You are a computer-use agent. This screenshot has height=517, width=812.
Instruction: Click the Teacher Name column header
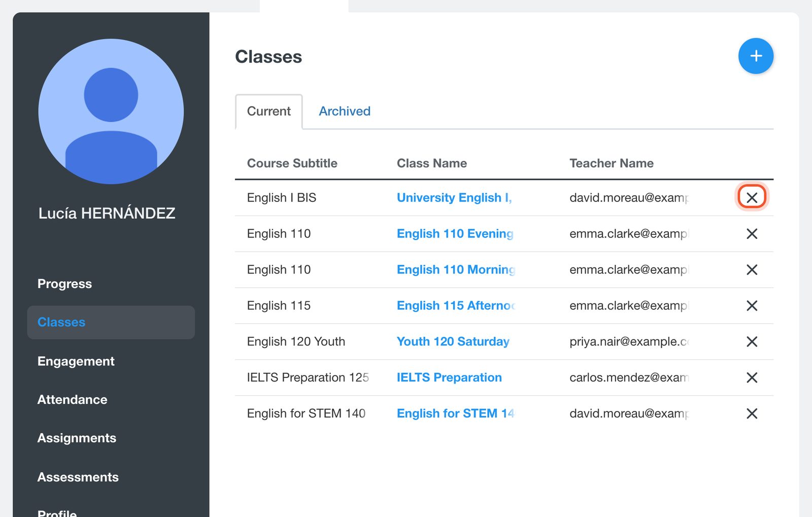pyautogui.click(x=612, y=163)
